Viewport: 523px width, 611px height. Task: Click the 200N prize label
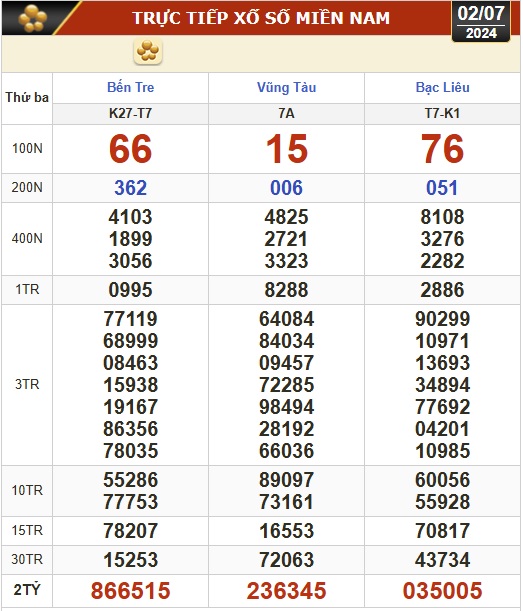(27, 187)
